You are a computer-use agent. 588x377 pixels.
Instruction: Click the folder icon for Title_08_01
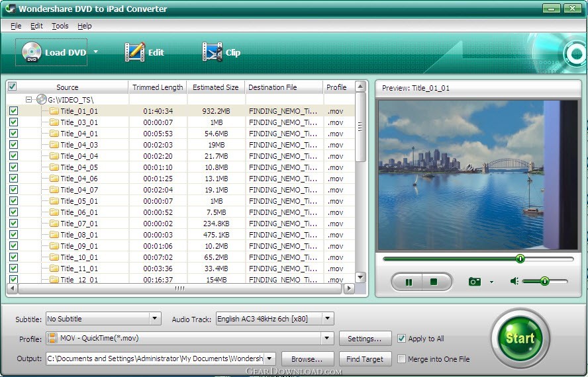pyautogui.click(x=54, y=235)
